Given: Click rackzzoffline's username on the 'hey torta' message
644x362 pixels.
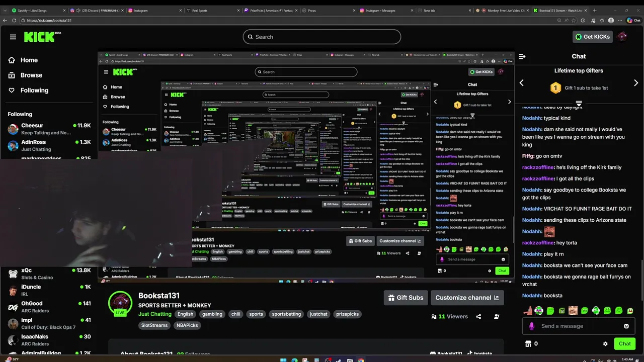Looking at the screenshot, I should click(538, 243).
